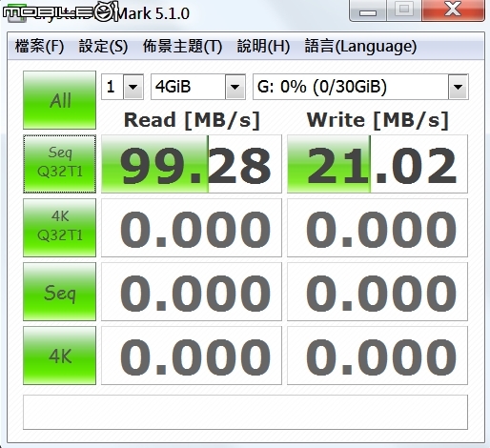Open the 檔案(F) menu
The height and width of the screenshot is (448, 490).
pos(39,46)
